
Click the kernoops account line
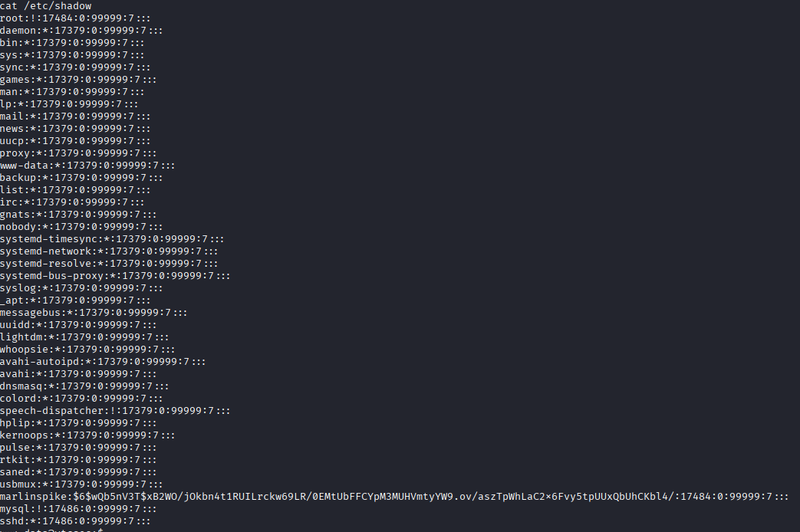coord(87,435)
